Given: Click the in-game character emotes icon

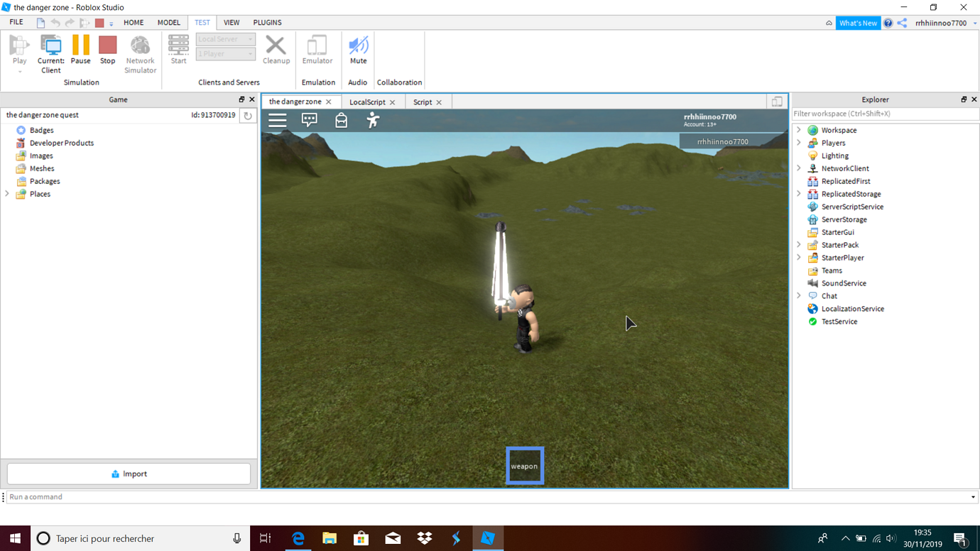Looking at the screenshot, I should pyautogui.click(x=372, y=120).
